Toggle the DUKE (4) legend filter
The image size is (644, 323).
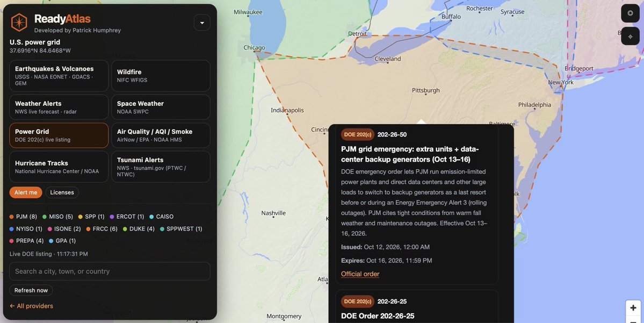pos(139,229)
